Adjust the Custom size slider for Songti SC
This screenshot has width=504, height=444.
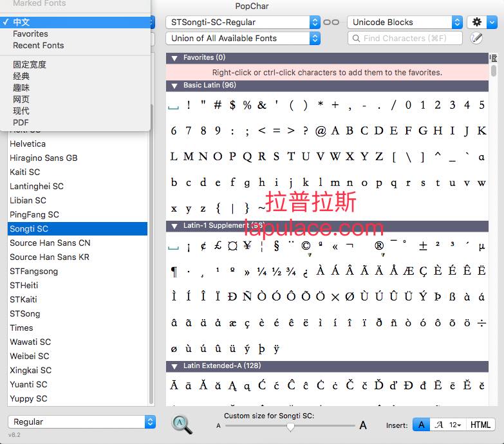pos(290,426)
